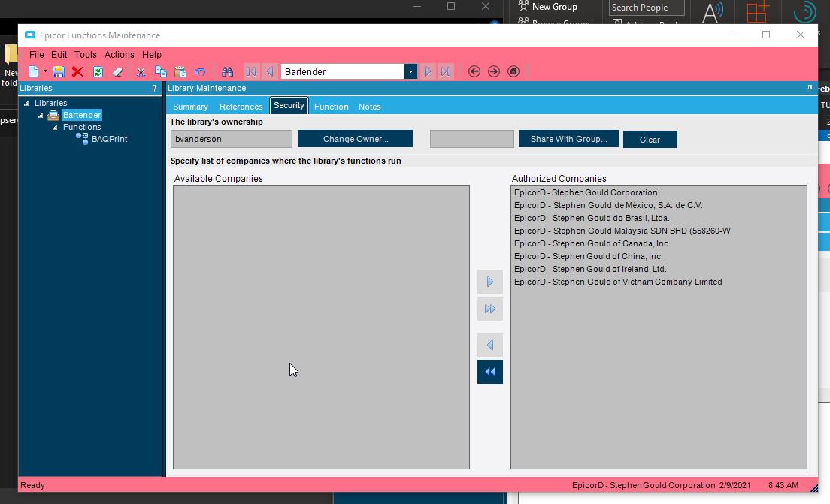
Task: Open the Bartender library dropdown arrow
Action: point(410,71)
